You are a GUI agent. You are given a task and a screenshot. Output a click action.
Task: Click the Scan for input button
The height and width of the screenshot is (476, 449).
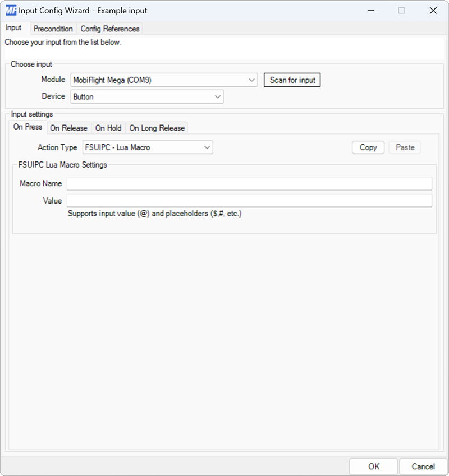[292, 80]
